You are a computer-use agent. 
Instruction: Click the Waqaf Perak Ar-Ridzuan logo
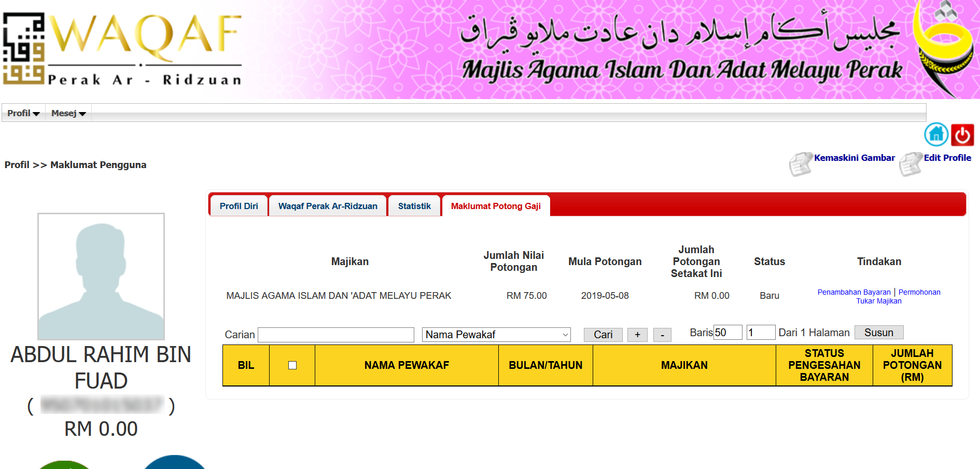[122, 49]
